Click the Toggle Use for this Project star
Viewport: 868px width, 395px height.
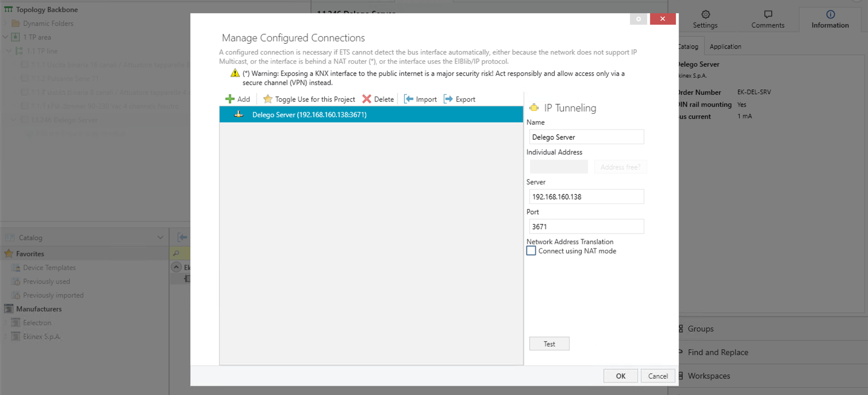(x=267, y=99)
